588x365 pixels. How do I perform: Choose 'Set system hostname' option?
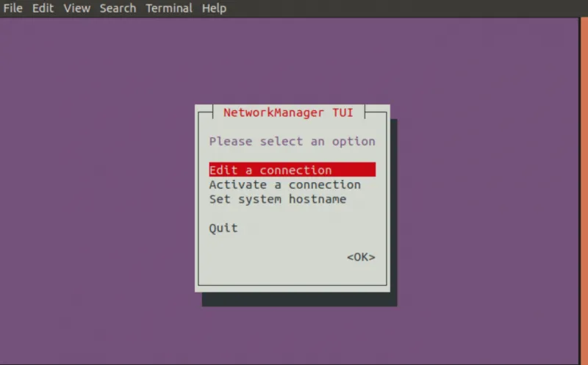click(x=278, y=199)
